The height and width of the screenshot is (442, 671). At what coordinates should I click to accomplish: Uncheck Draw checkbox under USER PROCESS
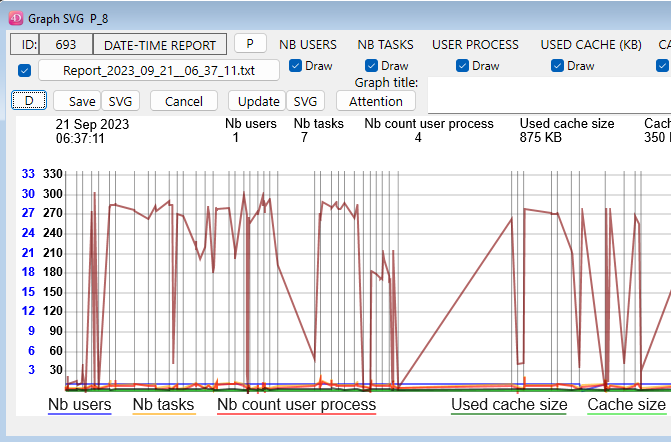tap(462, 66)
